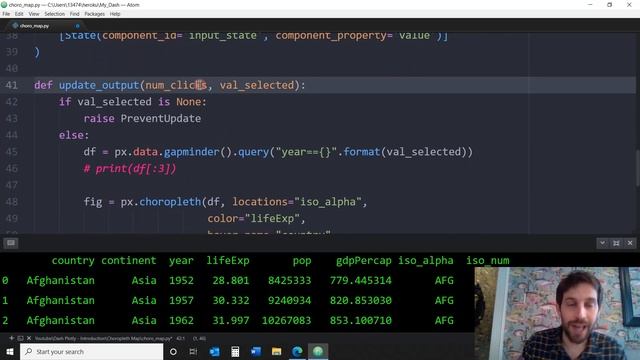
Task: Click the terminal status icon in status bar
Action: point(20,338)
